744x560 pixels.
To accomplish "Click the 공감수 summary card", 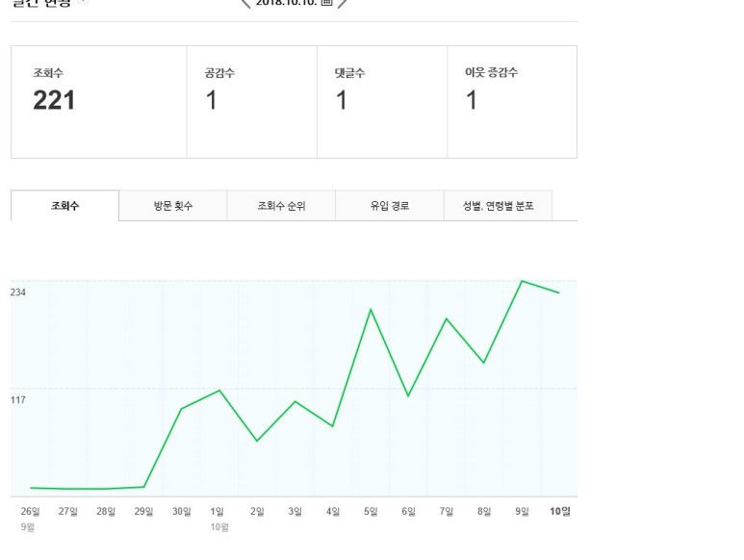I will coord(251,101).
